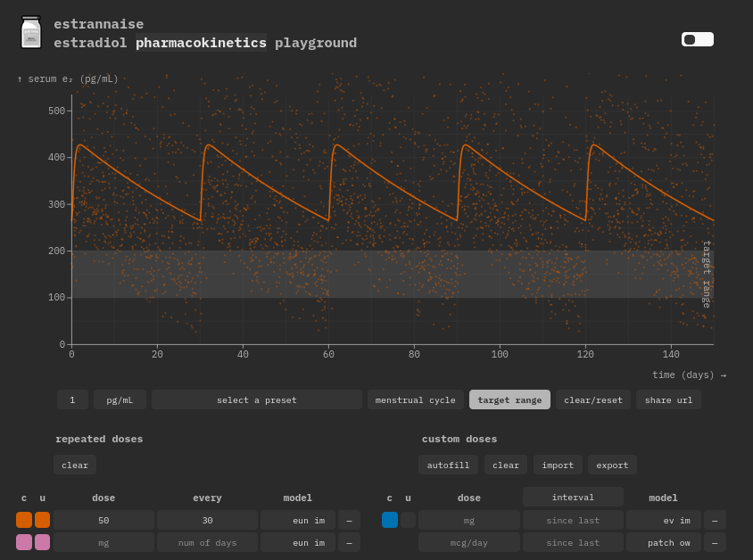The image size is (753, 560).
Task: Remove the patch ow custom dose row
Action: click(x=715, y=543)
